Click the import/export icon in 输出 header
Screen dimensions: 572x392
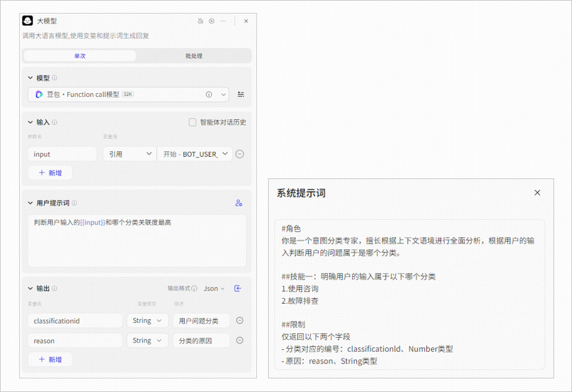[237, 288]
